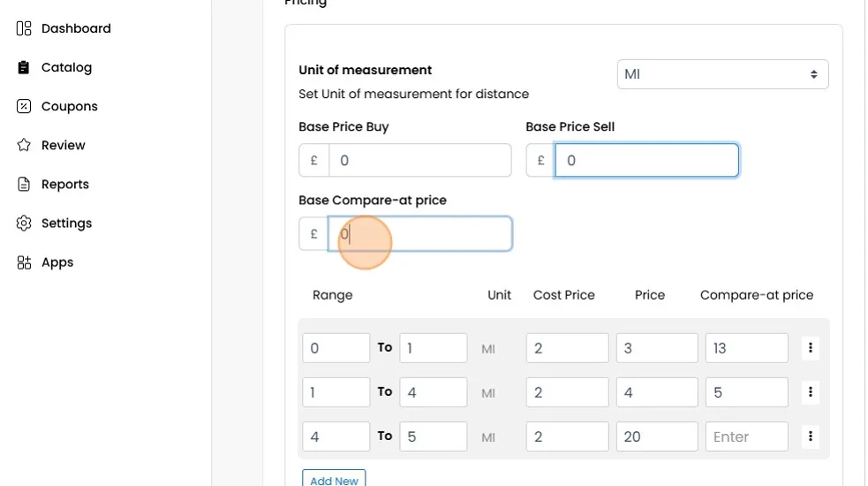This screenshot has width=868, height=486.
Task: Click the Unit column header
Action: 499,295
